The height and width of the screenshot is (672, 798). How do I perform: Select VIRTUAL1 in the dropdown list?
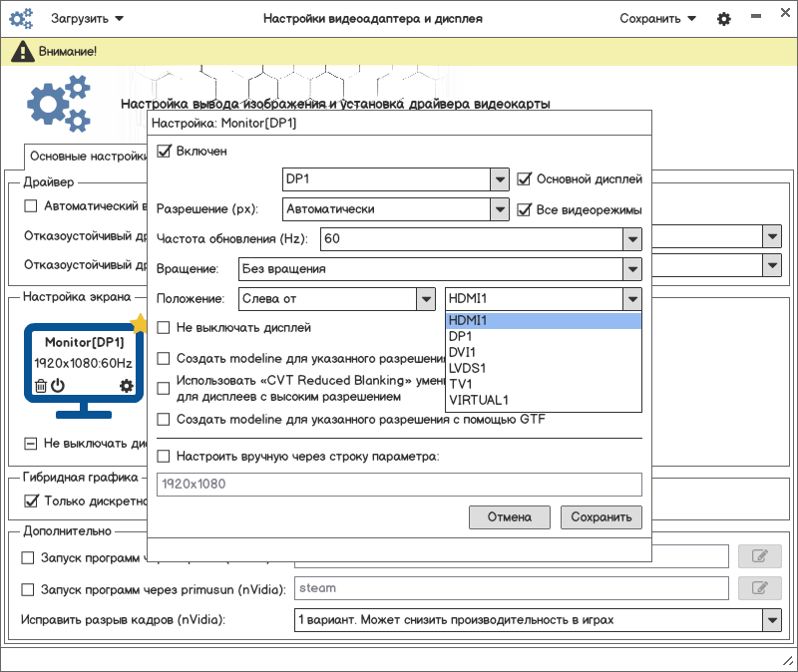pos(543,401)
